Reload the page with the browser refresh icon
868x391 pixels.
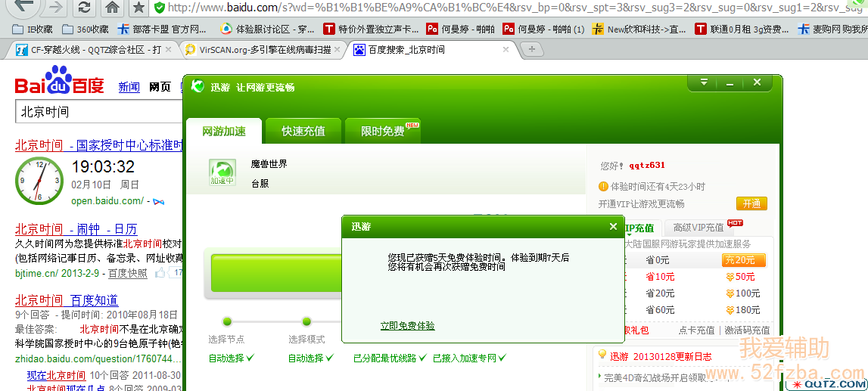coord(84,8)
